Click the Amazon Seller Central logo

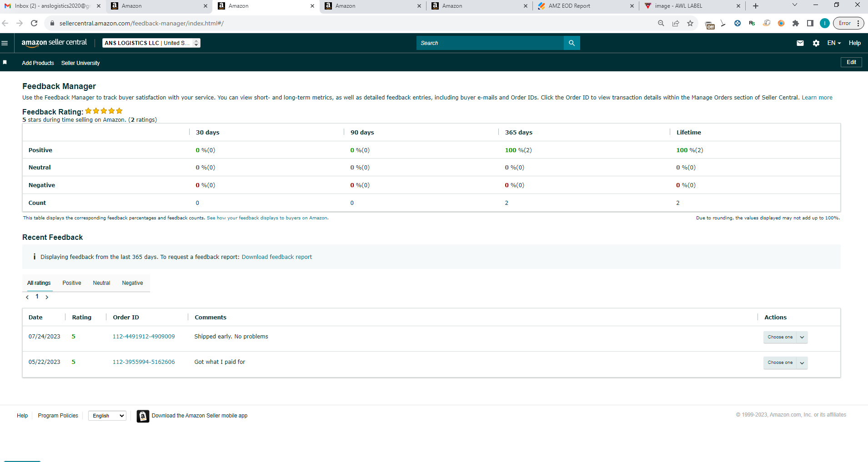click(54, 43)
